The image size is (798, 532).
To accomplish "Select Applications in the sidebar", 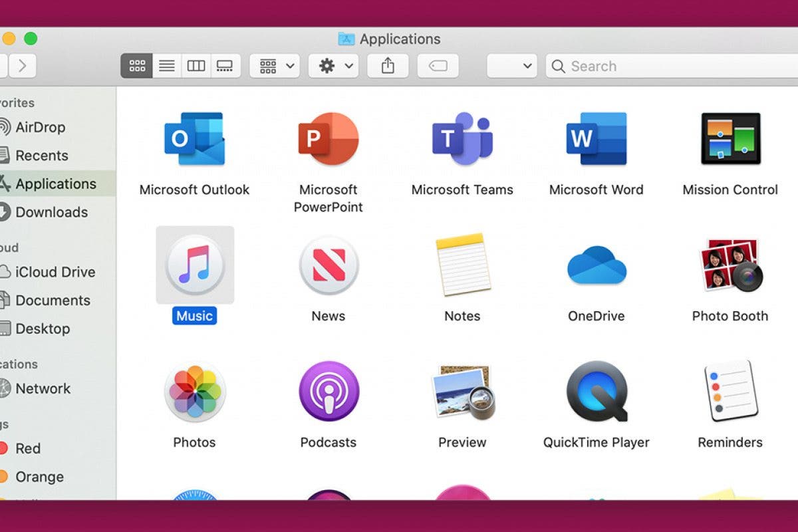I will point(58,184).
